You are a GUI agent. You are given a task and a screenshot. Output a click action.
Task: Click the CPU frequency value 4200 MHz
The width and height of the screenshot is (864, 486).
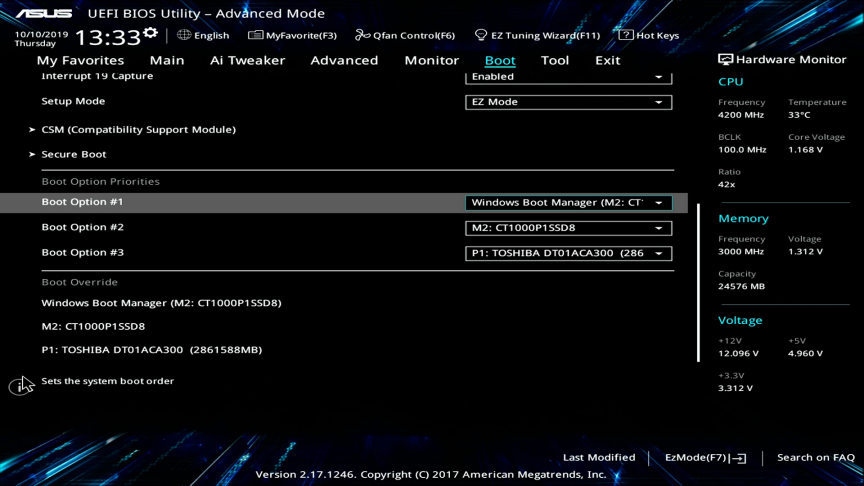[741, 115]
